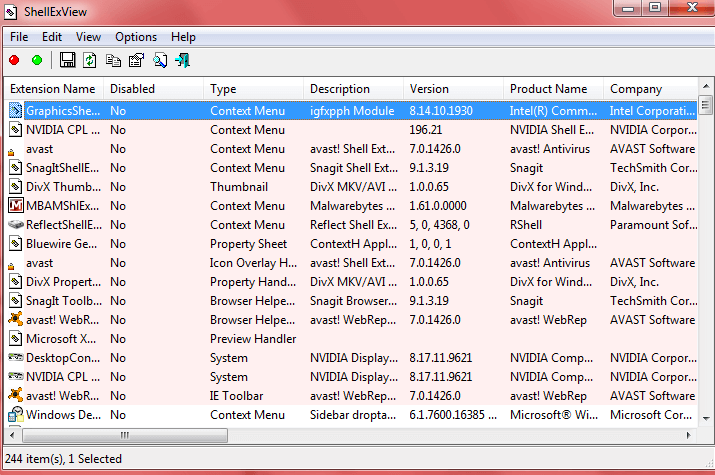Sort by the Product Name column header
The image size is (715, 475).
[554, 89]
